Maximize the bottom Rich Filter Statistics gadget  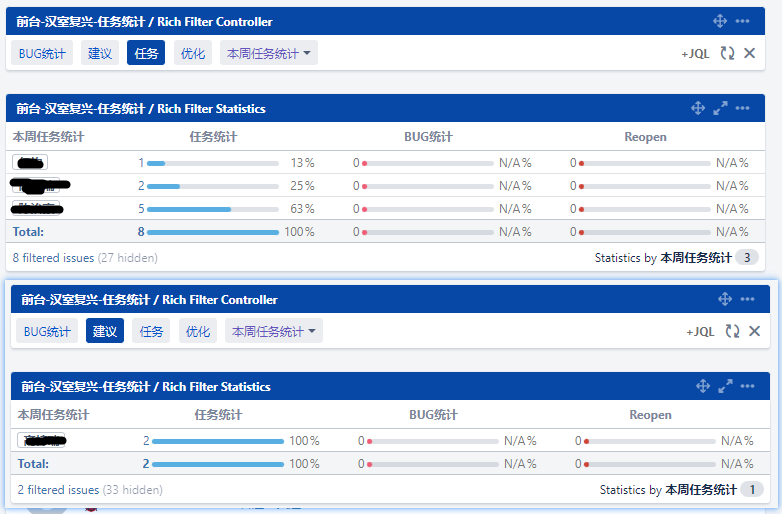pos(725,386)
